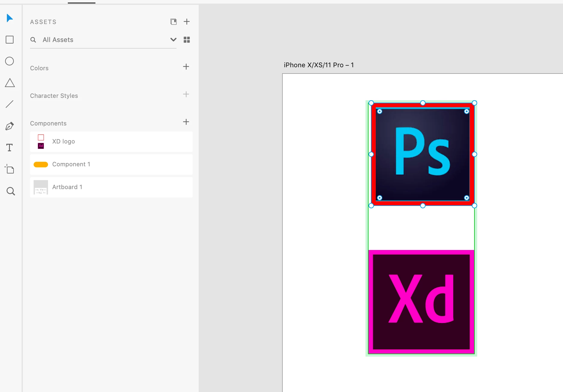Pick the Polygon triangle tool
Viewport: 563px width, 392px height.
[x=10, y=83]
